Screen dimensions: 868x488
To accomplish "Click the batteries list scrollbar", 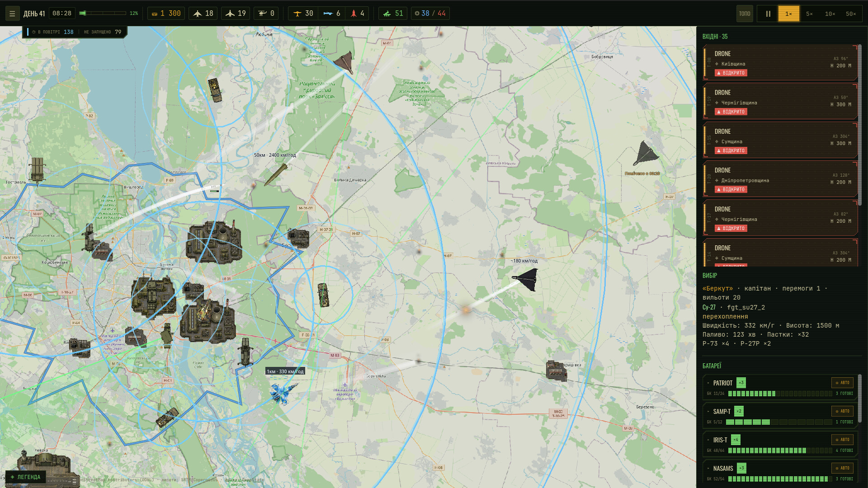I will (860, 399).
